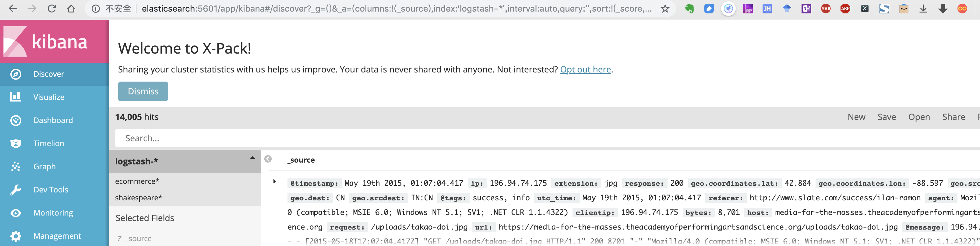This screenshot has width=980, height=246.
Task: Click the Visualize bar chart icon
Action: click(x=16, y=97)
